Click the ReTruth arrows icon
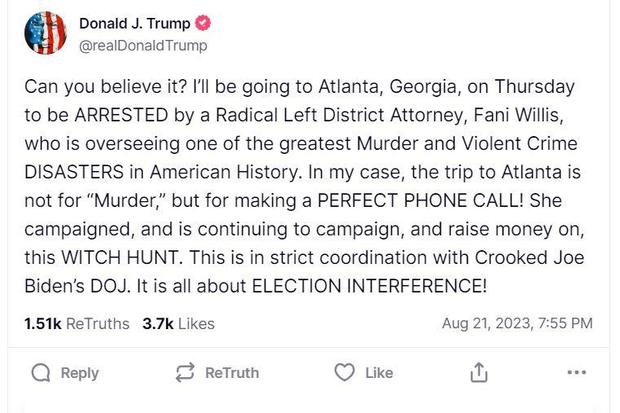This screenshot has height=413, width=620. 183,372
